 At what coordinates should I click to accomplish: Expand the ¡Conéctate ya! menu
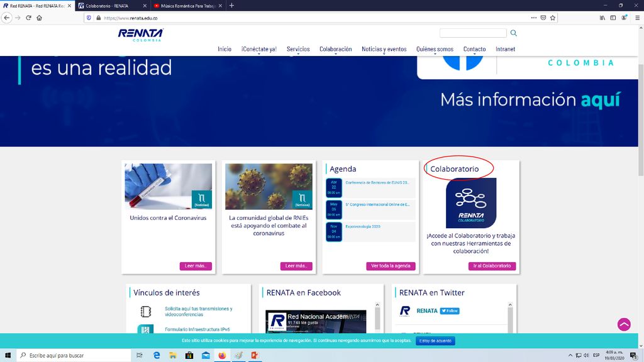[259, 49]
